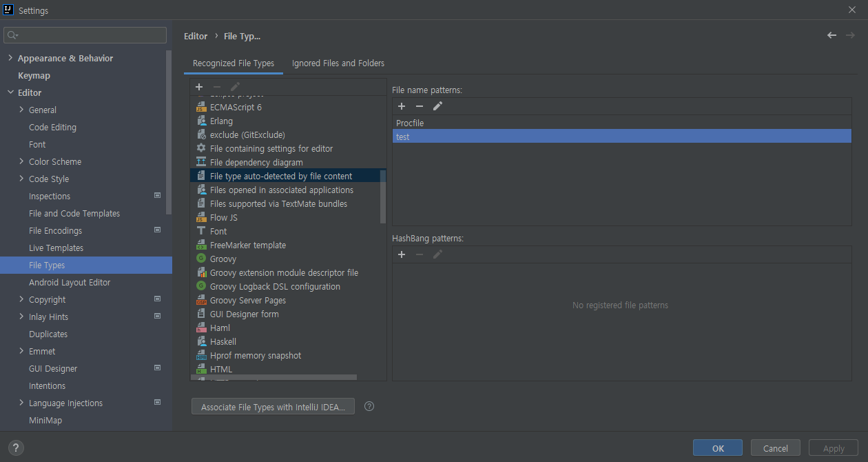Screen dimensions: 868x462
Task: Click the GUI Designer project-level icon
Action: tap(157, 368)
